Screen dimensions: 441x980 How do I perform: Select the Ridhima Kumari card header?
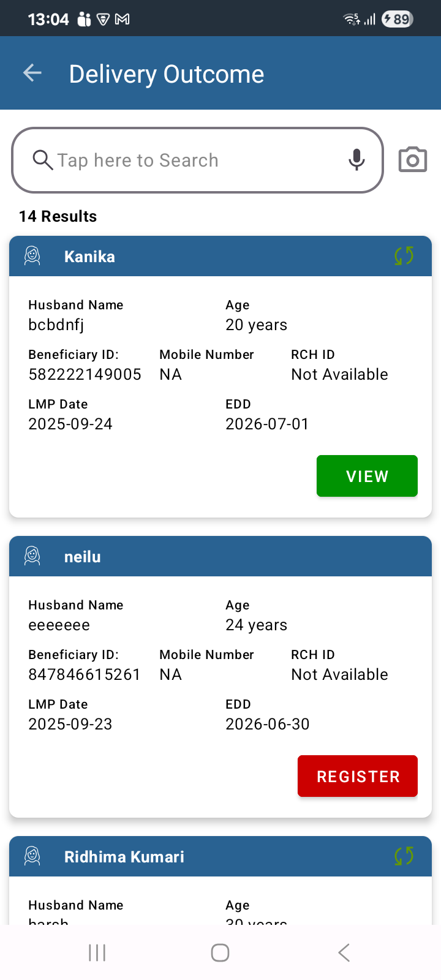point(221,856)
